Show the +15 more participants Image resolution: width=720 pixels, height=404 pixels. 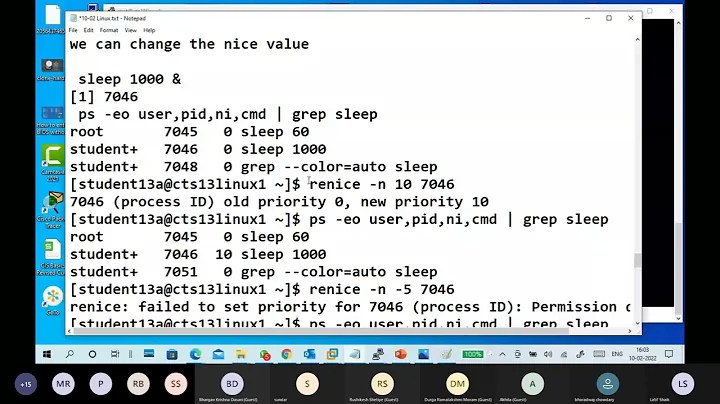[26, 384]
